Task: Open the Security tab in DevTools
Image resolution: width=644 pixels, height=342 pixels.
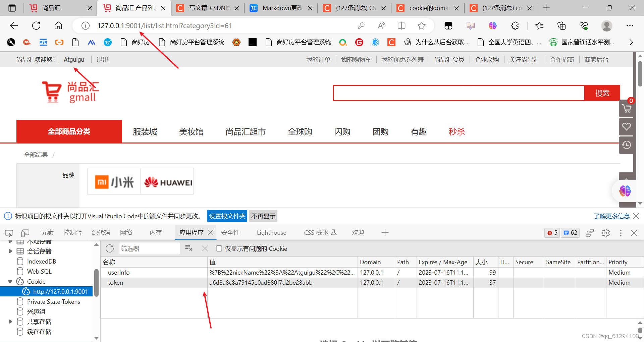Action: pyautogui.click(x=230, y=233)
